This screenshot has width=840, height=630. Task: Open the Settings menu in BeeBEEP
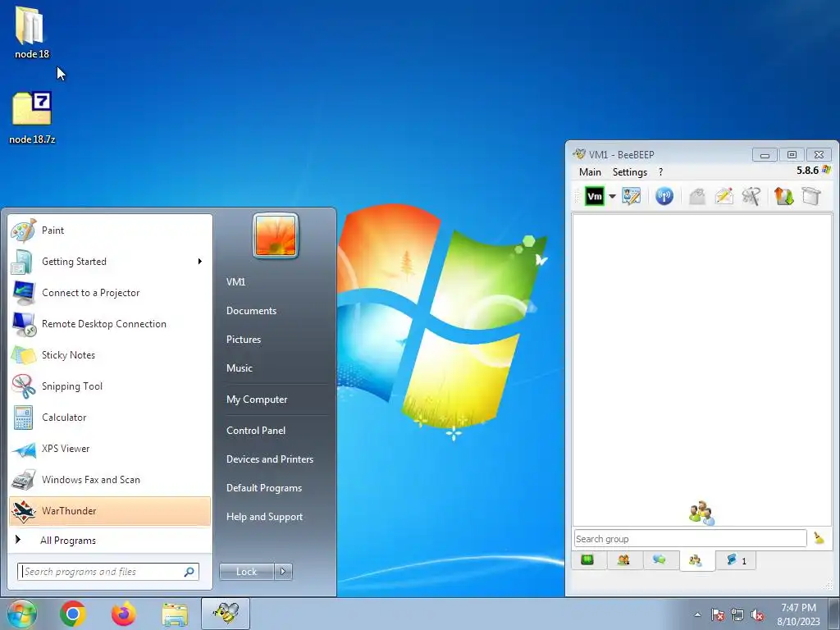tap(629, 172)
